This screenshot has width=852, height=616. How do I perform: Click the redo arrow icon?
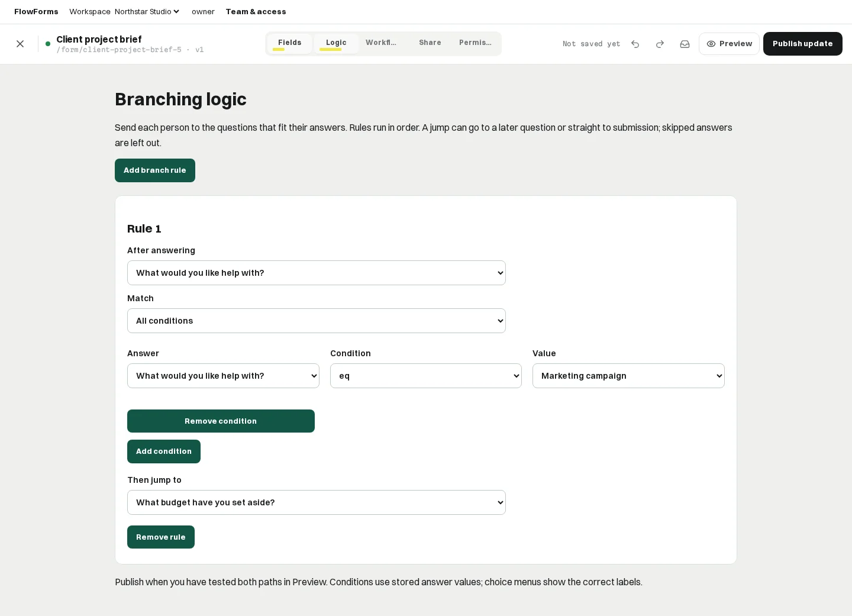[660, 44]
